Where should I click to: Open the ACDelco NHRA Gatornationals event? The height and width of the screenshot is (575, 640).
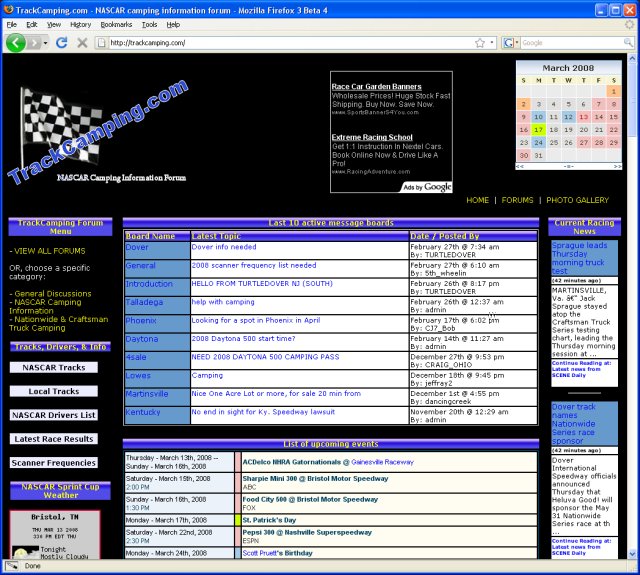click(291, 462)
